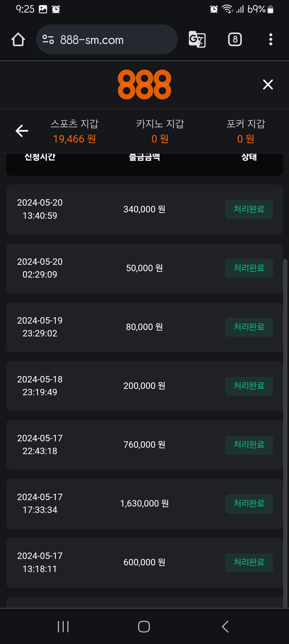Open the three-dot browser menu
This screenshot has height=644, width=289.
(271, 40)
